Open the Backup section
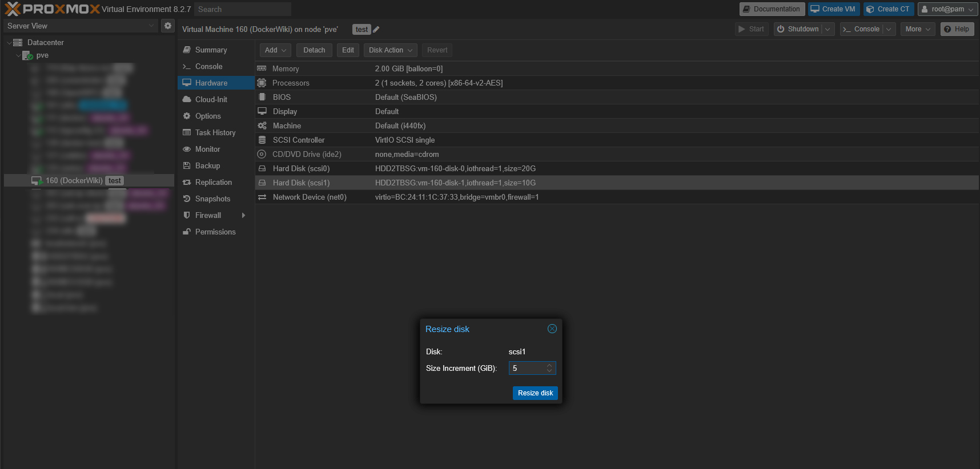 point(207,165)
